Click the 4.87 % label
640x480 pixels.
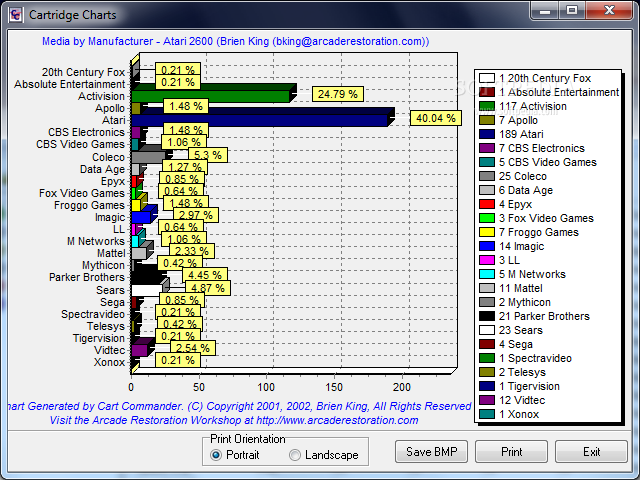click(x=208, y=288)
